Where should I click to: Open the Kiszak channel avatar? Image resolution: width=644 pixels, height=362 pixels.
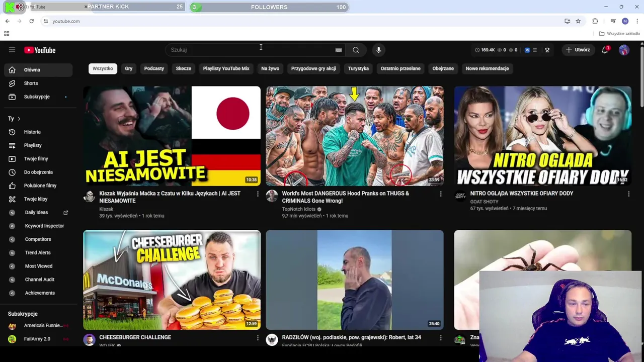[89, 196]
